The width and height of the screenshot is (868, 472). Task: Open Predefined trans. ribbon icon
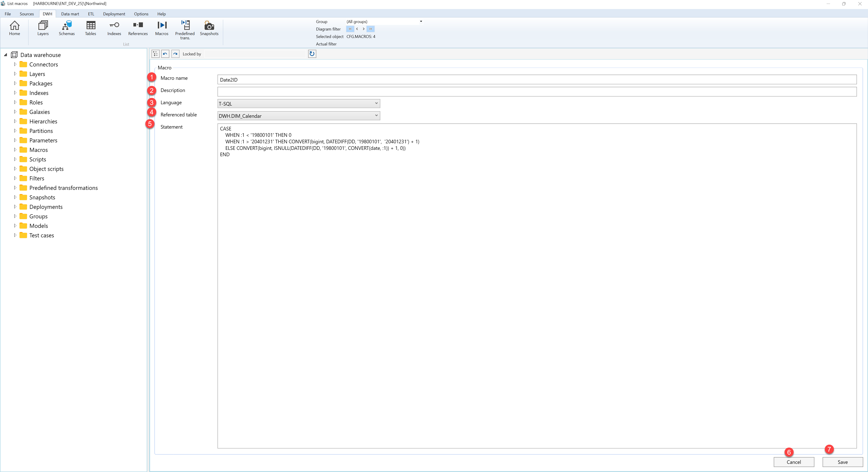pyautogui.click(x=185, y=30)
